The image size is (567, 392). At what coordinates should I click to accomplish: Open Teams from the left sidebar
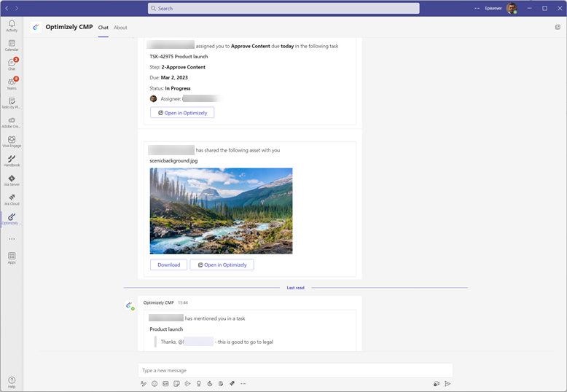coord(12,83)
